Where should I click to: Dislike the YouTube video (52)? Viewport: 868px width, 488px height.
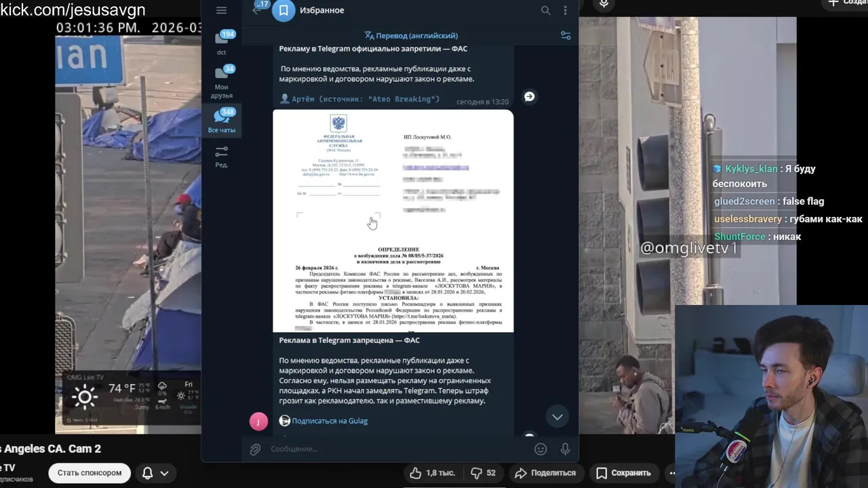tap(483, 473)
